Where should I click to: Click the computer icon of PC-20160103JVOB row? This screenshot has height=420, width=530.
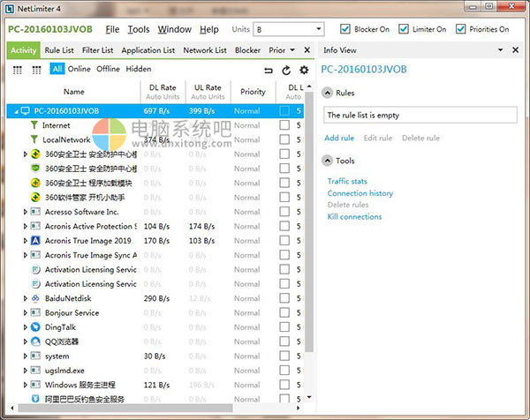pos(26,111)
